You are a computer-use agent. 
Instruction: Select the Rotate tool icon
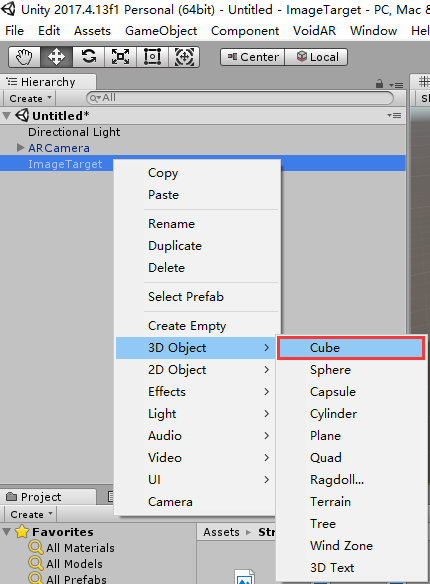pos(88,57)
